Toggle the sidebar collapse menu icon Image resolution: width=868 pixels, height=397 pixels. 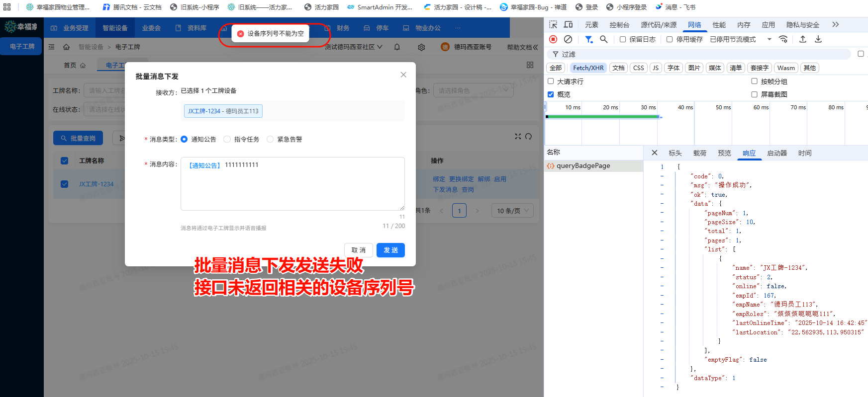(51, 47)
